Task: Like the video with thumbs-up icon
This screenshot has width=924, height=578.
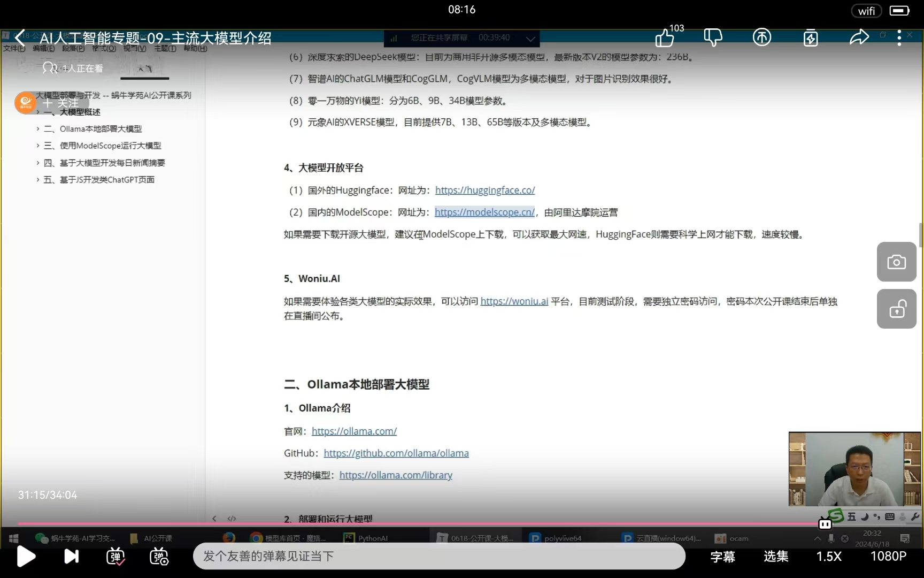Action: tap(665, 38)
